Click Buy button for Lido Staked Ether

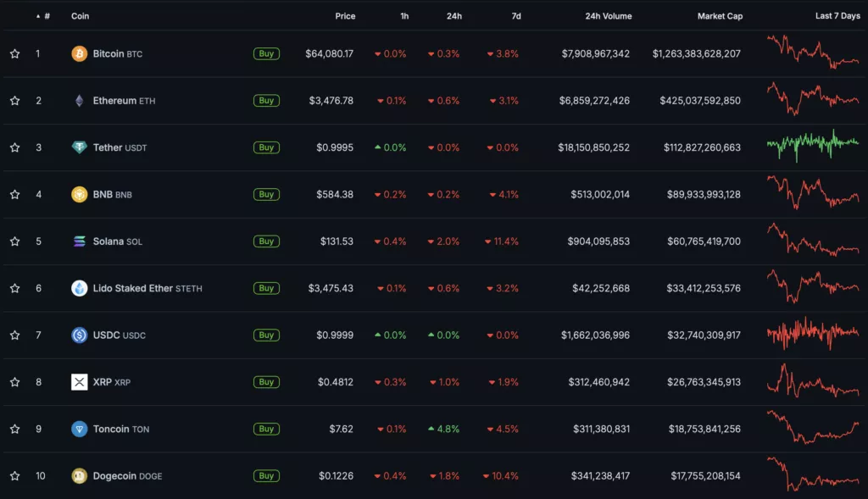[266, 288]
